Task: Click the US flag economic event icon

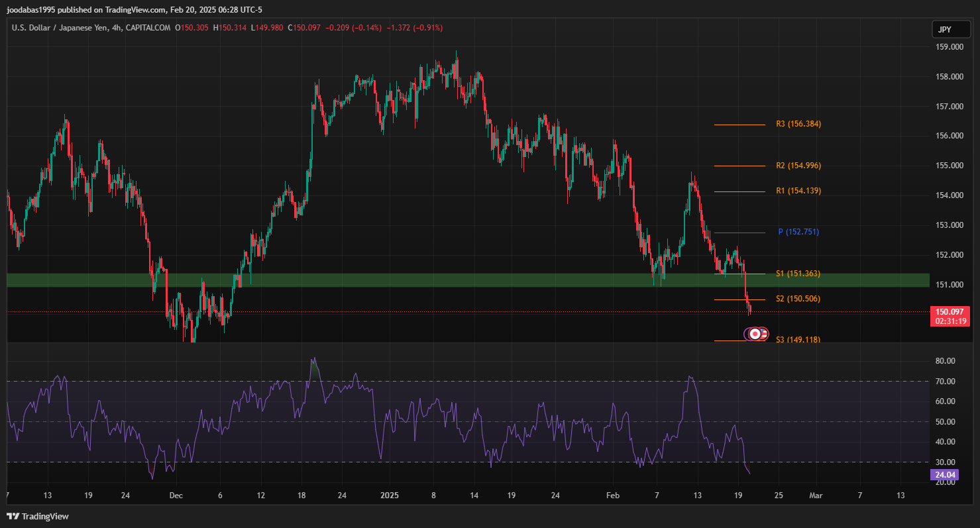Action: 763,335
